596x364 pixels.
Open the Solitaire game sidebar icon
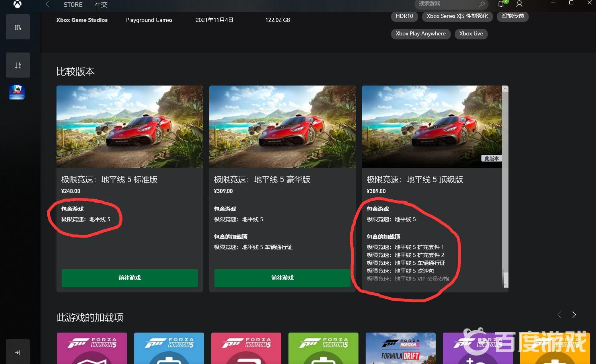[17, 92]
